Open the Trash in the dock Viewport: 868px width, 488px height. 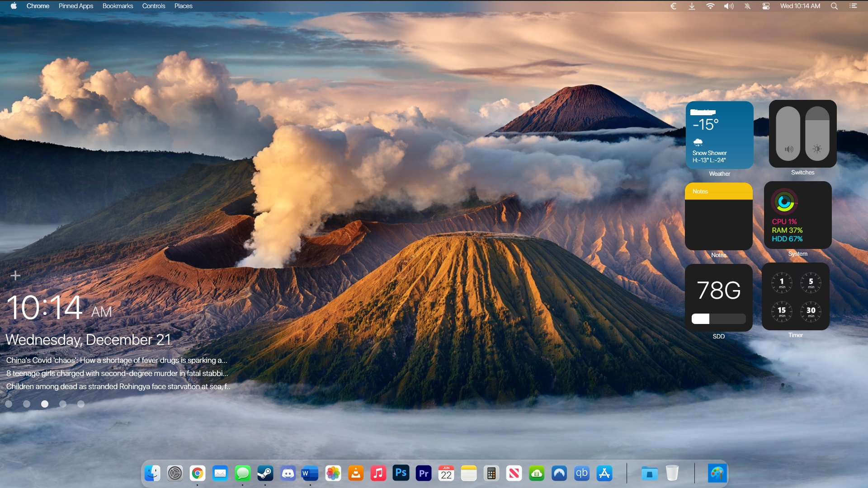[x=672, y=473]
